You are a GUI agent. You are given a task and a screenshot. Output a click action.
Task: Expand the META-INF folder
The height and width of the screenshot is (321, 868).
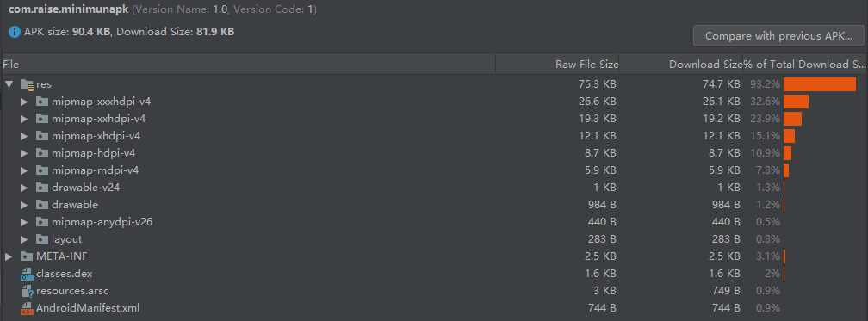pos(9,256)
